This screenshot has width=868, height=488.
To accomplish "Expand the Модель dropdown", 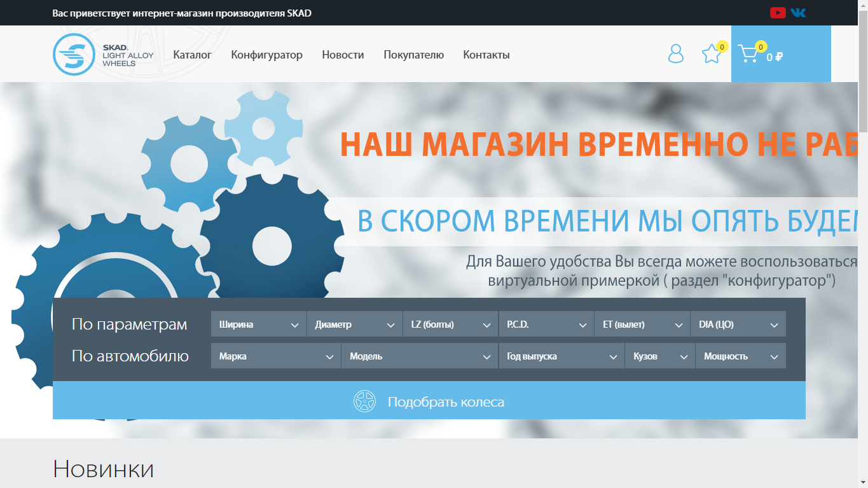I will 419,356.
